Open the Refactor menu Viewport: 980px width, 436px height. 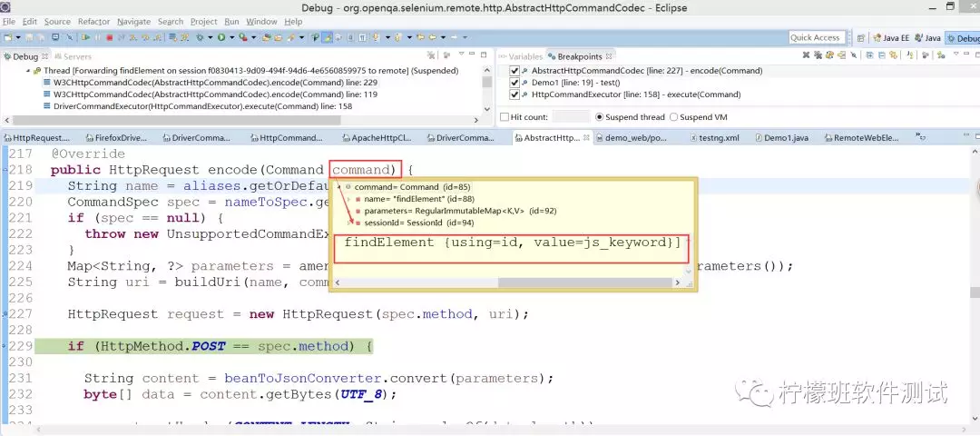93,21
